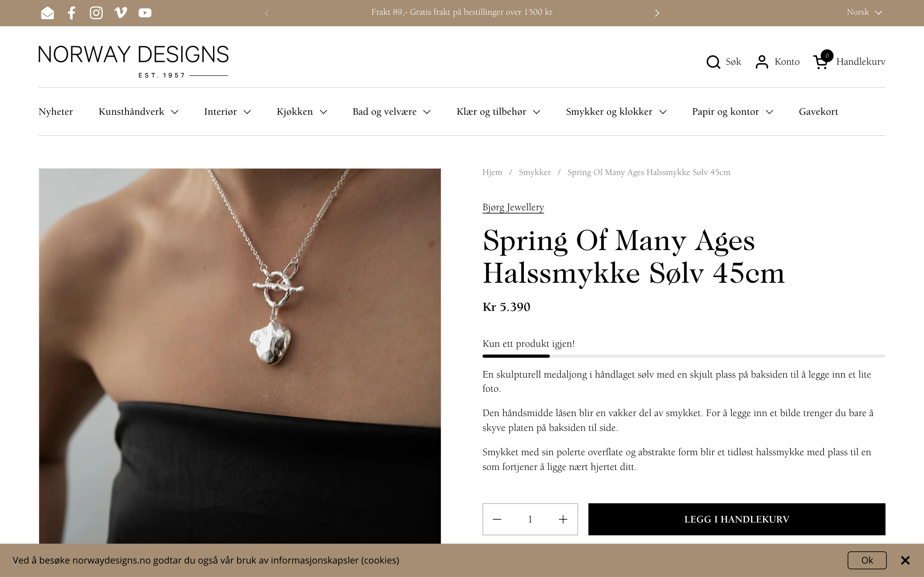Visit the Facebook page icon

pos(72,13)
